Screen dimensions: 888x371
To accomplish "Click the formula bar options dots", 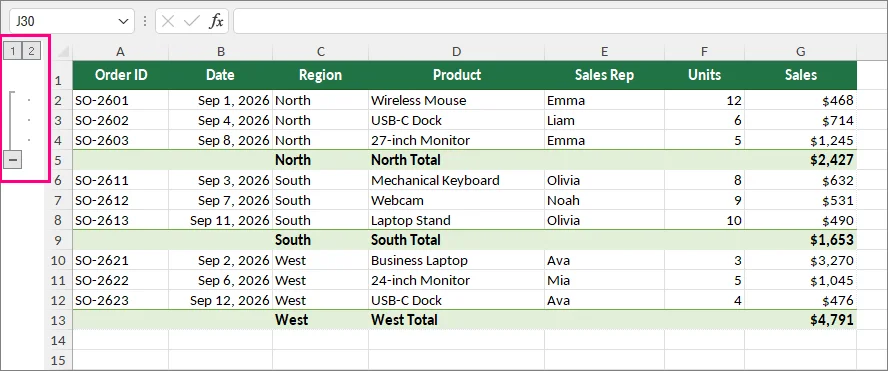I will coord(144,22).
